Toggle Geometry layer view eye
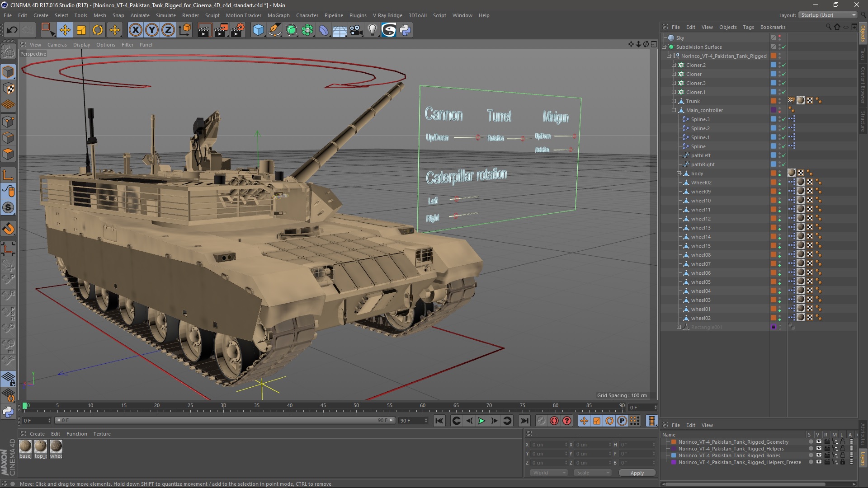The width and height of the screenshot is (868, 488). [819, 442]
